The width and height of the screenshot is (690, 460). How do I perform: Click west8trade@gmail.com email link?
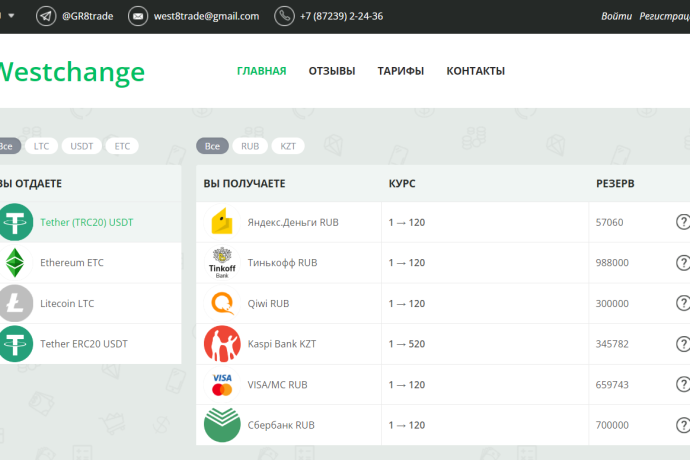pyautogui.click(x=206, y=16)
